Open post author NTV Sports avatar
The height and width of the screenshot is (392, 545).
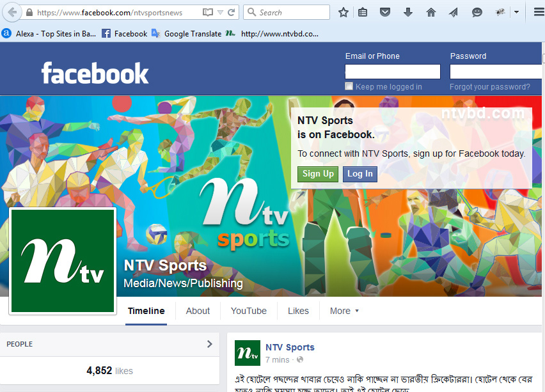point(248,353)
